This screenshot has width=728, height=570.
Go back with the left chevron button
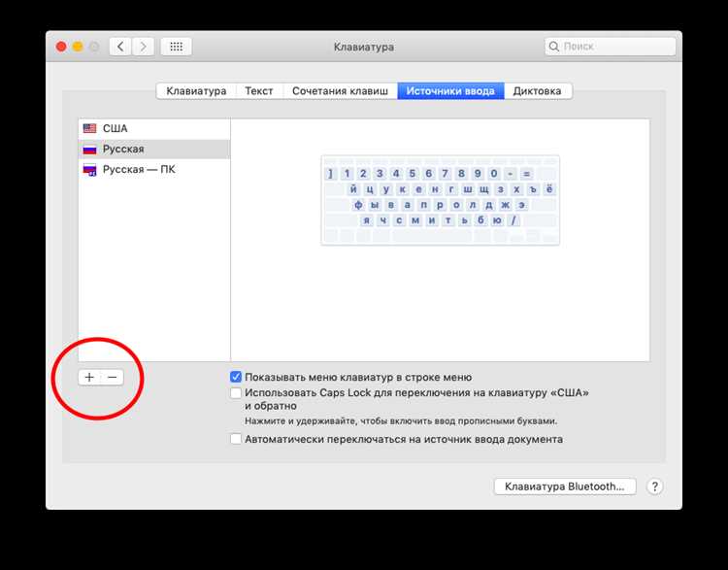(x=120, y=47)
